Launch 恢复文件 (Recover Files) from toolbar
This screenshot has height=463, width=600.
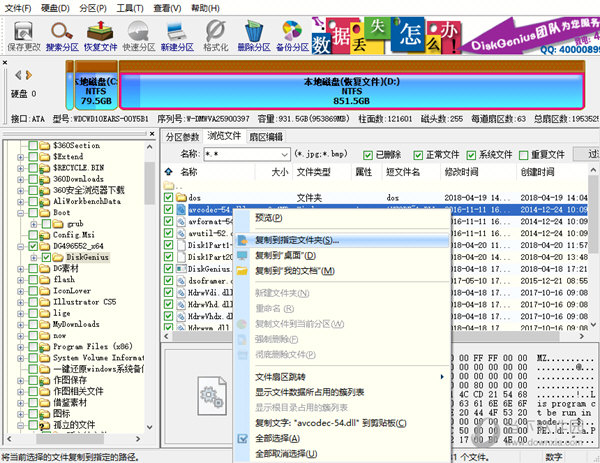[100, 36]
